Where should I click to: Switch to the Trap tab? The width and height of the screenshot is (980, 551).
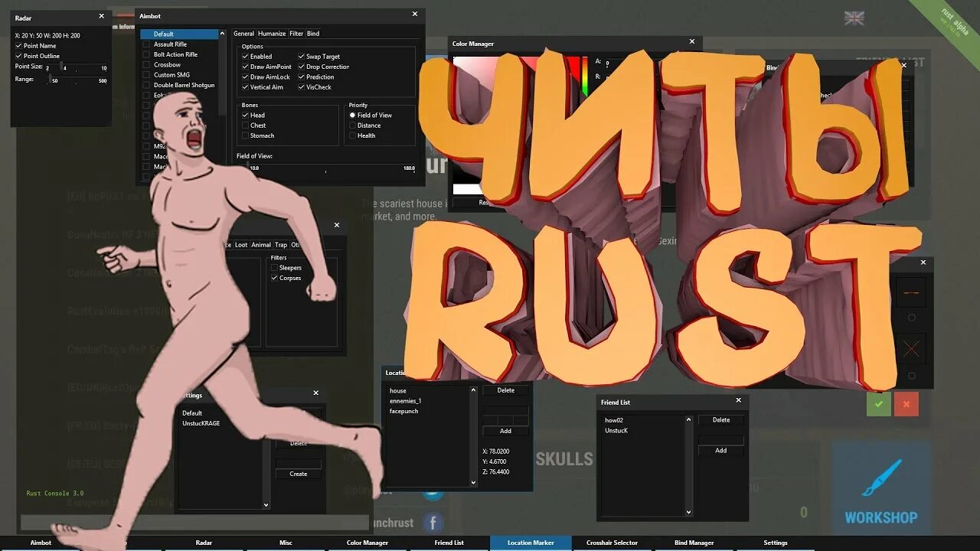point(281,245)
